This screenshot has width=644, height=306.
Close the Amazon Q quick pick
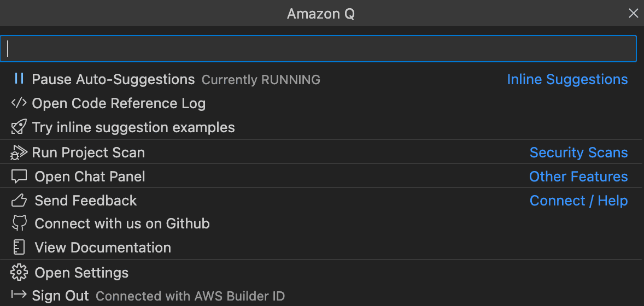point(633,14)
